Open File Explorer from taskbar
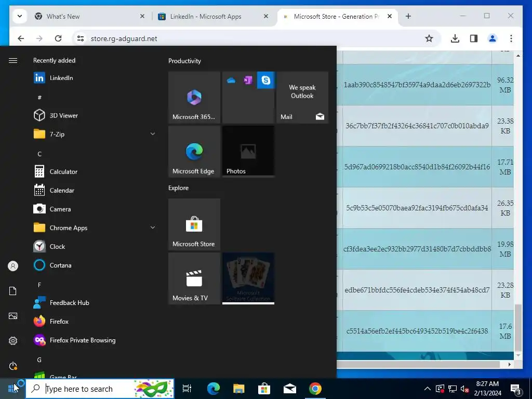532x399 pixels. coord(239,389)
